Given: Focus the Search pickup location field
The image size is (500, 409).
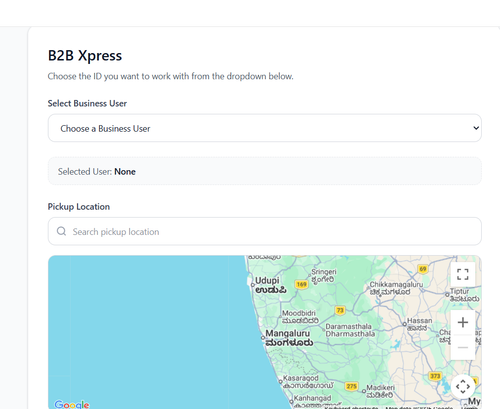Looking at the screenshot, I should [265, 231].
